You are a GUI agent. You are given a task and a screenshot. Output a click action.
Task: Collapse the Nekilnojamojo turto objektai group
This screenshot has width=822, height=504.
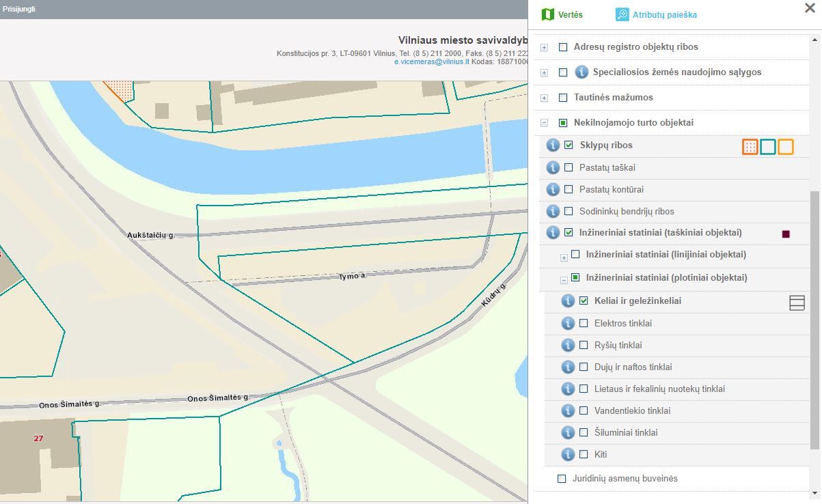coord(545,124)
